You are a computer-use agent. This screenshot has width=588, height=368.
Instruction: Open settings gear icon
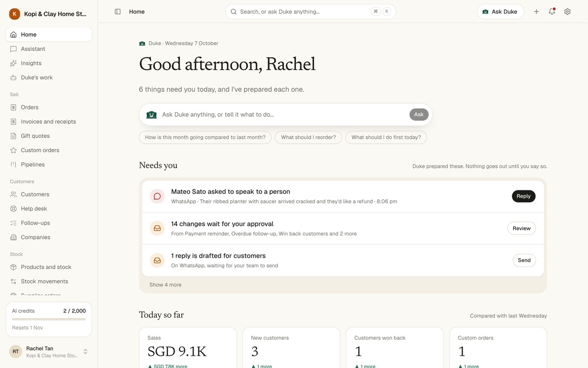(567, 12)
